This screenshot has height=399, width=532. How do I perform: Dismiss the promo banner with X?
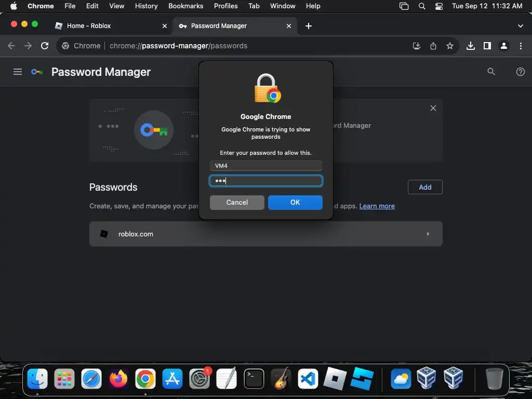[433, 108]
